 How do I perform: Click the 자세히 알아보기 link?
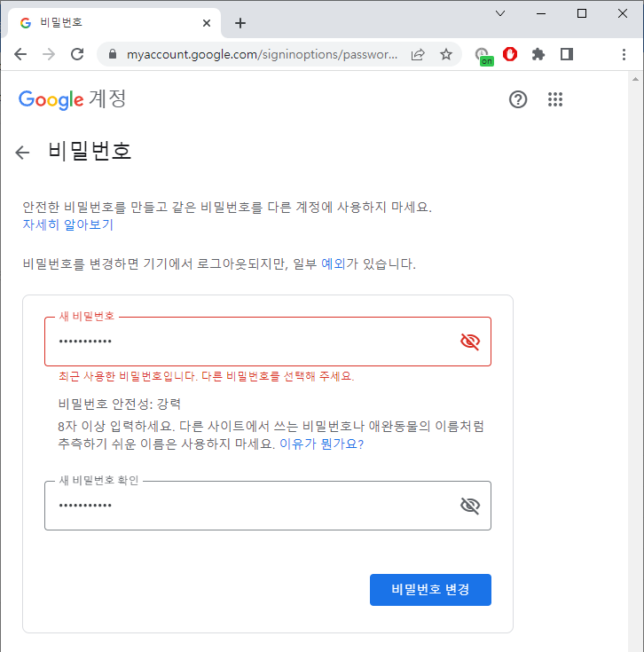[x=67, y=224]
